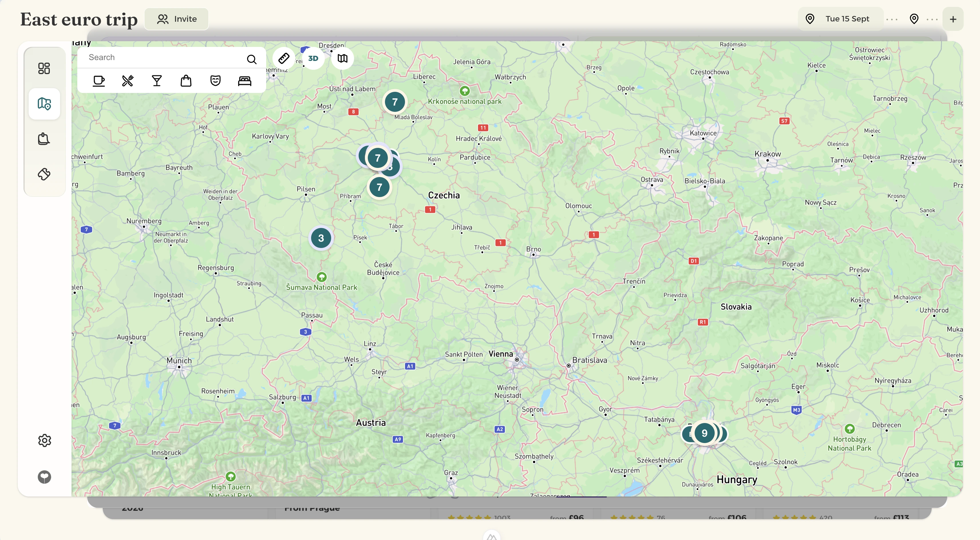Open cluster 7 near Příbram

pos(379,187)
